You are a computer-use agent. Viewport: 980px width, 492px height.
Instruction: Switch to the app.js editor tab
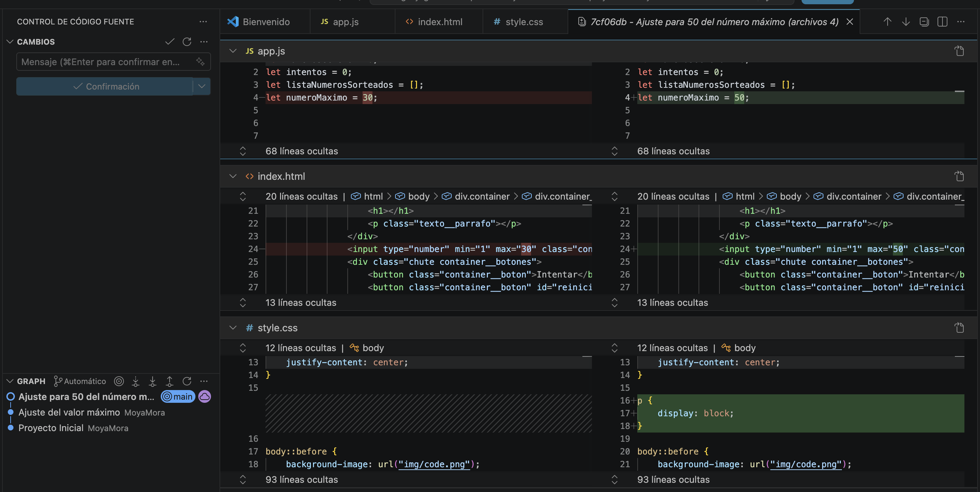coord(352,22)
